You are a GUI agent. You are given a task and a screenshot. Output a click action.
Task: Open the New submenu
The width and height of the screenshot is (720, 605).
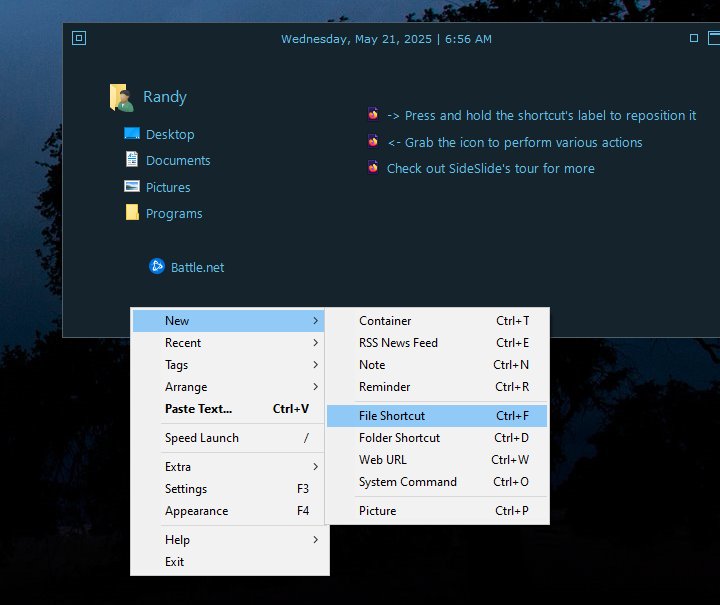(x=229, y=321)
